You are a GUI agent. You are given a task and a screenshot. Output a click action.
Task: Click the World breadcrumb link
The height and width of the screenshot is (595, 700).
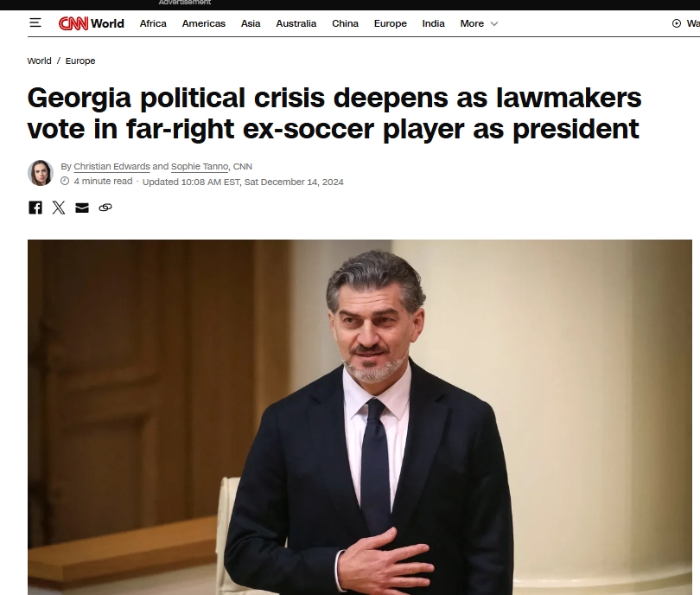click(39, 61)
